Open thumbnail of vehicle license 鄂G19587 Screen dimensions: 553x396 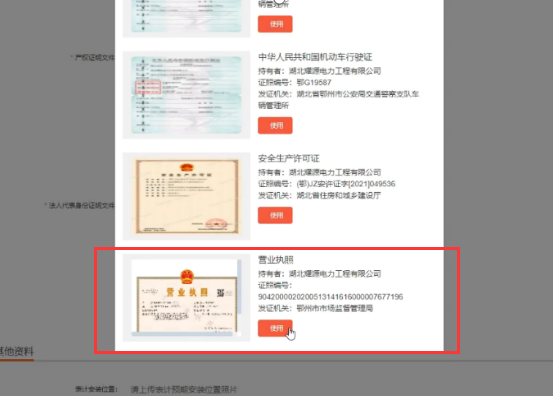186,95
